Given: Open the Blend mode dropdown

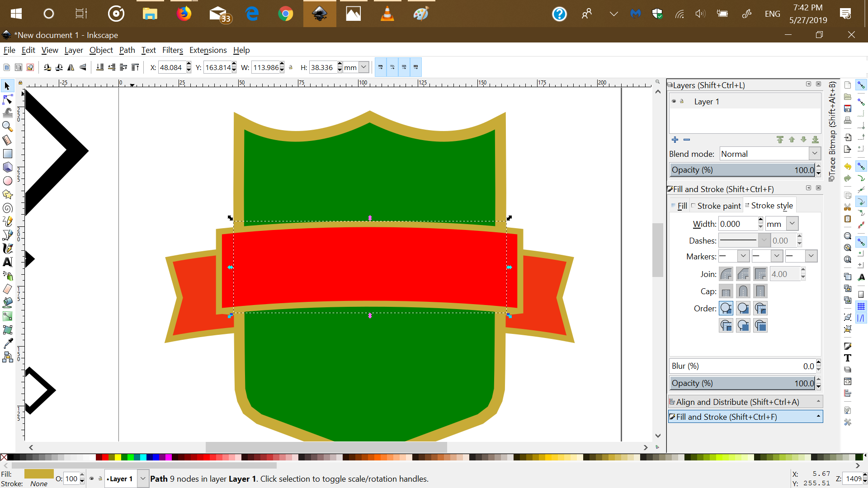Looking at the screenshot, I should (x=815, y=154).
